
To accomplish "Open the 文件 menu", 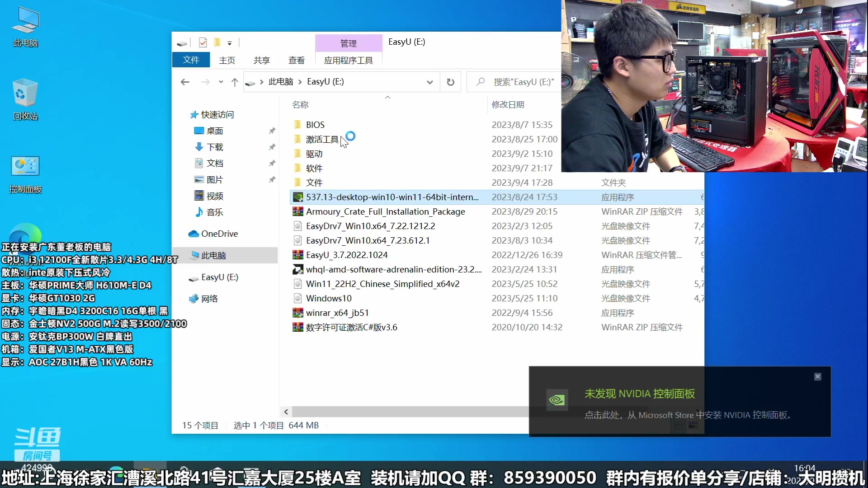I will (x=191, y=59).
